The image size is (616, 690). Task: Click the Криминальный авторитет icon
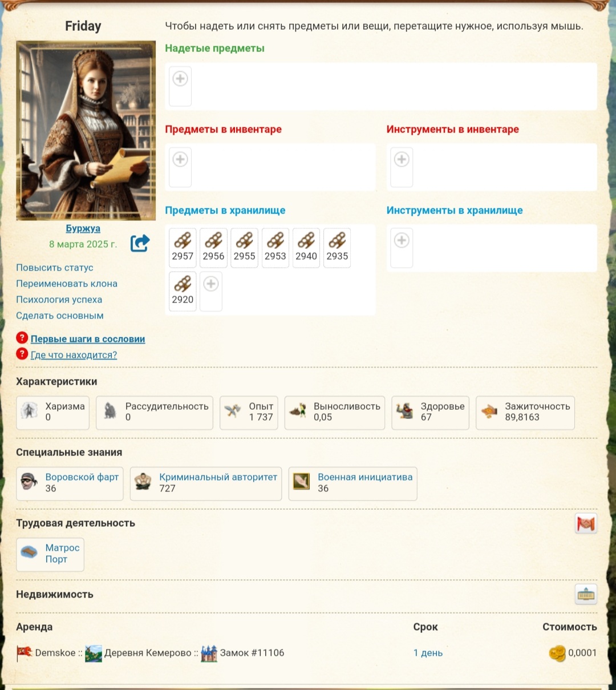(143, 482)
